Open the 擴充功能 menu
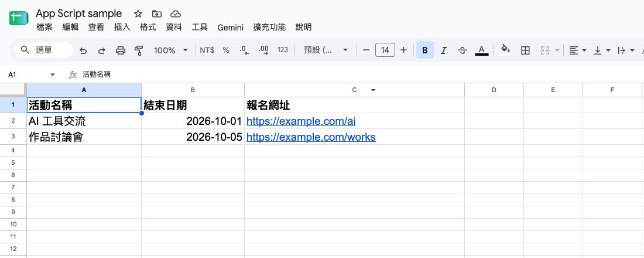Screen dimensions: 644x258 pos(269,27)
